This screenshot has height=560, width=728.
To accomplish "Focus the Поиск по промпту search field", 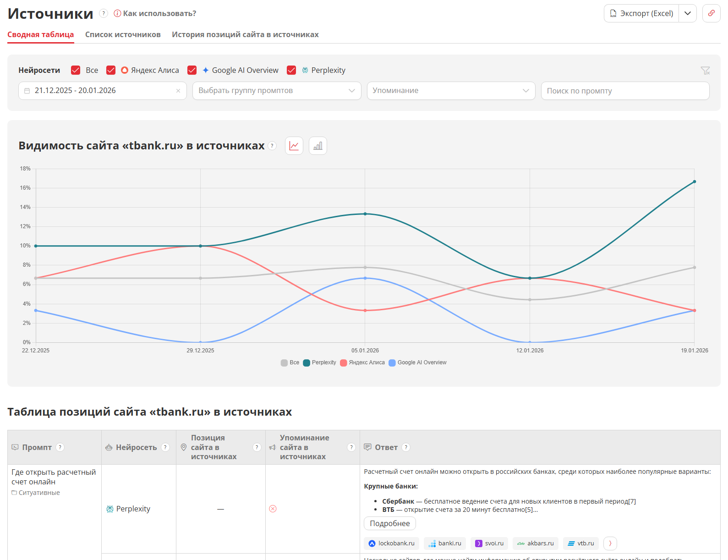I will click(624, 91).
